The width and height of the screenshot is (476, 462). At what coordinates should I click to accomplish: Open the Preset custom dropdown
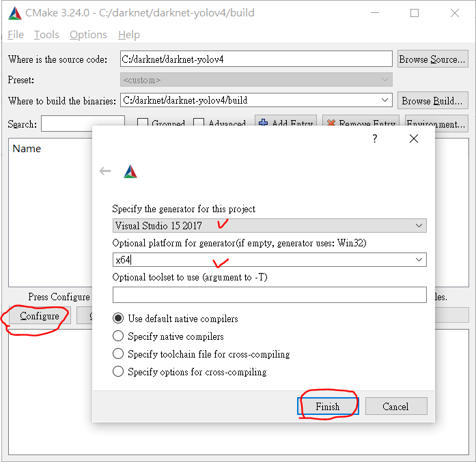coord(256,80)
